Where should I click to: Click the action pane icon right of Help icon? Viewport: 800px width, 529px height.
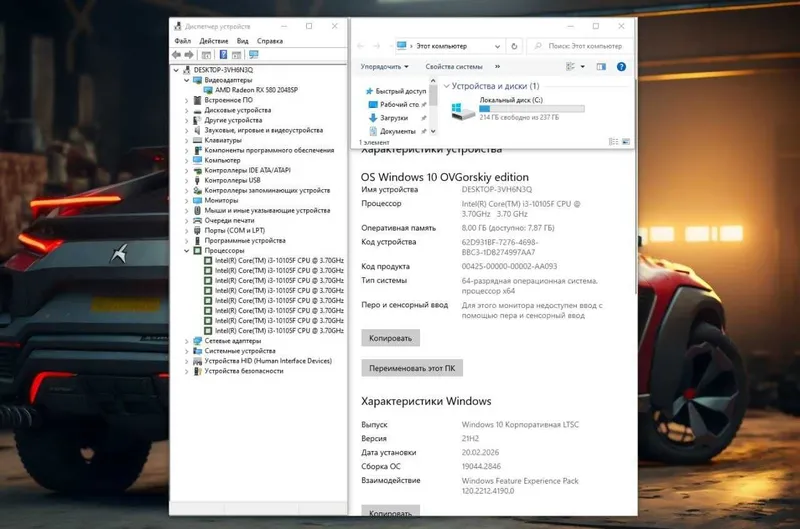point(236,55)
